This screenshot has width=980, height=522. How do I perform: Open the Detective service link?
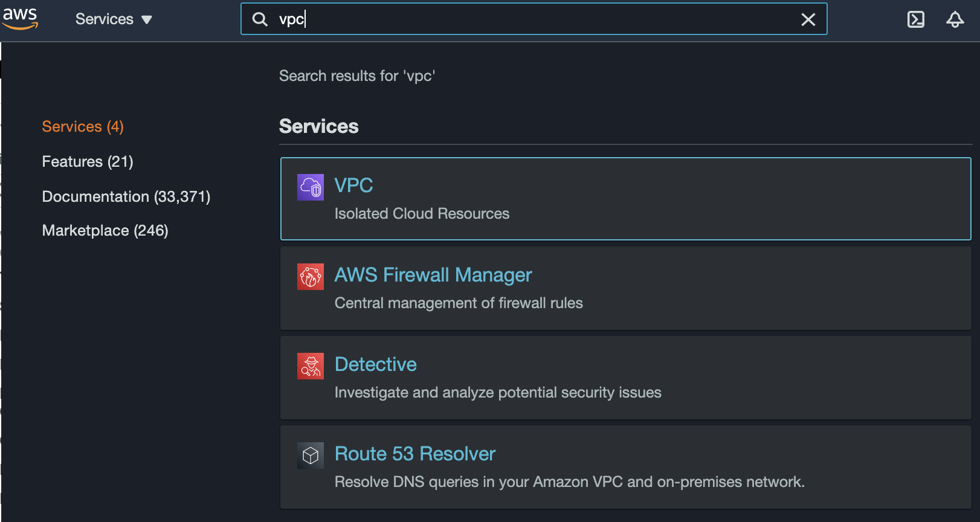(x=375, y=364)
